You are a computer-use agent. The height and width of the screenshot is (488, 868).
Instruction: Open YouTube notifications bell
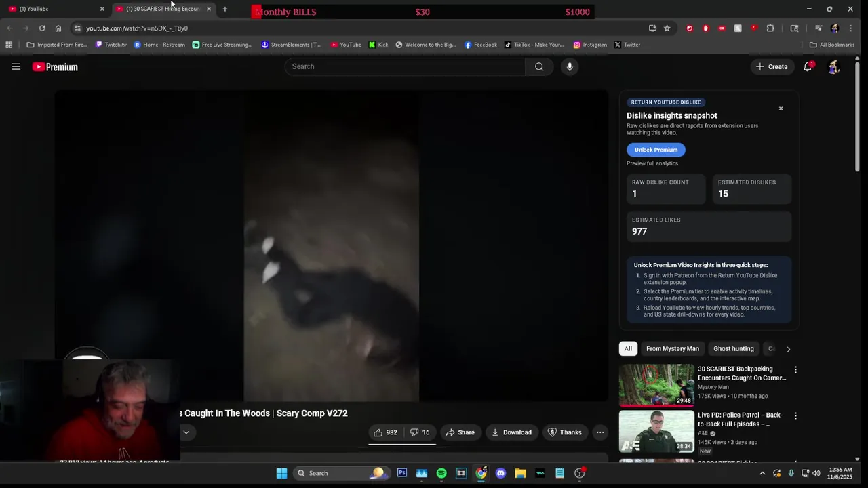808,66
